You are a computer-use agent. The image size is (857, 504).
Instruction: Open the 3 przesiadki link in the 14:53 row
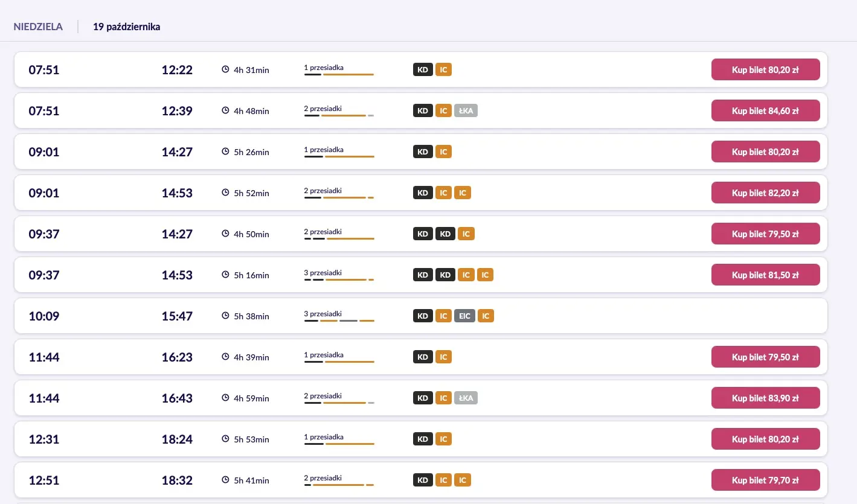pyautogui.click(x=323, y=273)
